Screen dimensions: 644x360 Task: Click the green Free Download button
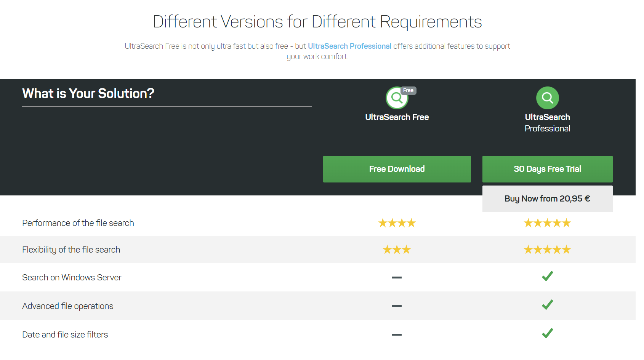click(x=397, y=169)
